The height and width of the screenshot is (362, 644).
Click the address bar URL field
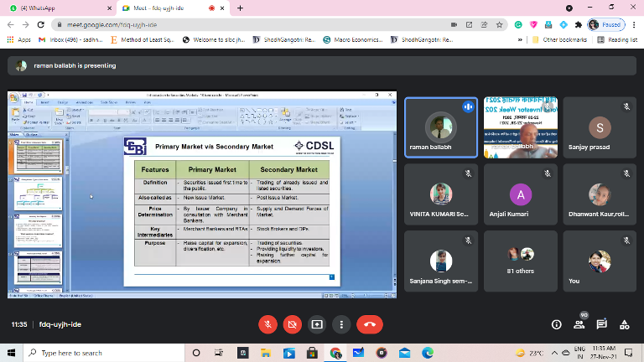255,24
